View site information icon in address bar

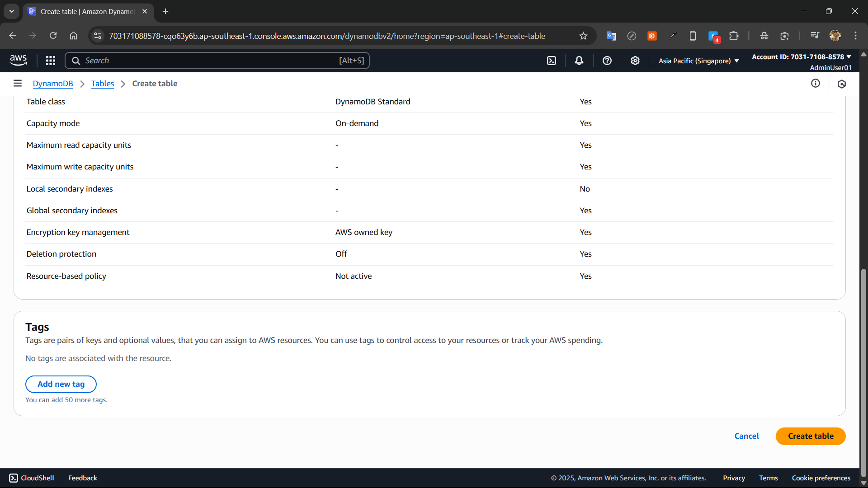click(98, 36)
